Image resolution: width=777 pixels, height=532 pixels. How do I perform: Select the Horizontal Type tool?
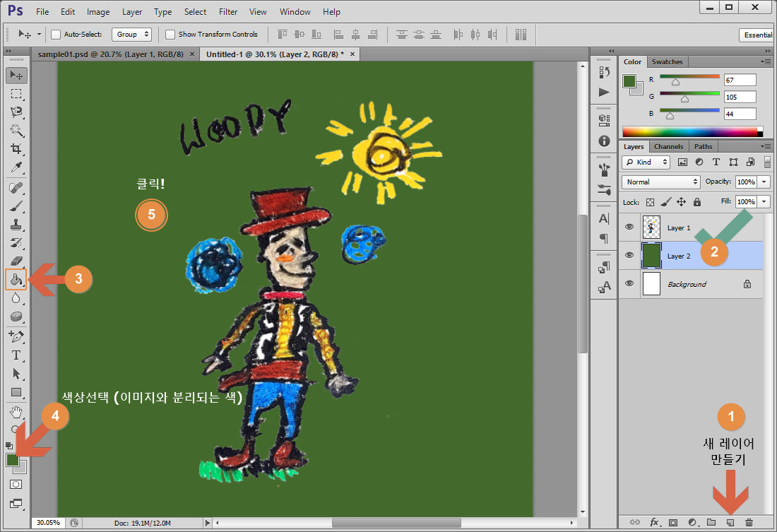[x=16, y=355]
